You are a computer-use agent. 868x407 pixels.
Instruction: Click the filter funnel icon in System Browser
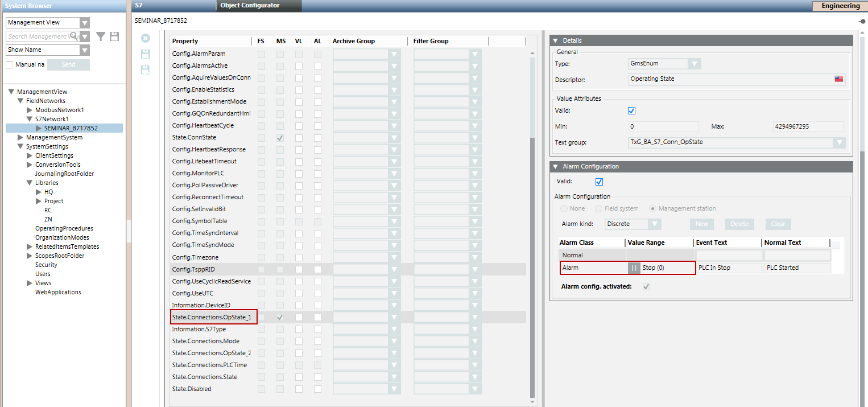(x=101, y=36)
